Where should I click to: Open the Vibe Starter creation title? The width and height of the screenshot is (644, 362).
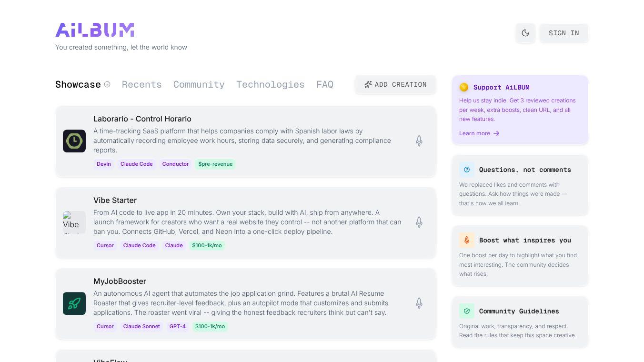[x=115, y=200]
